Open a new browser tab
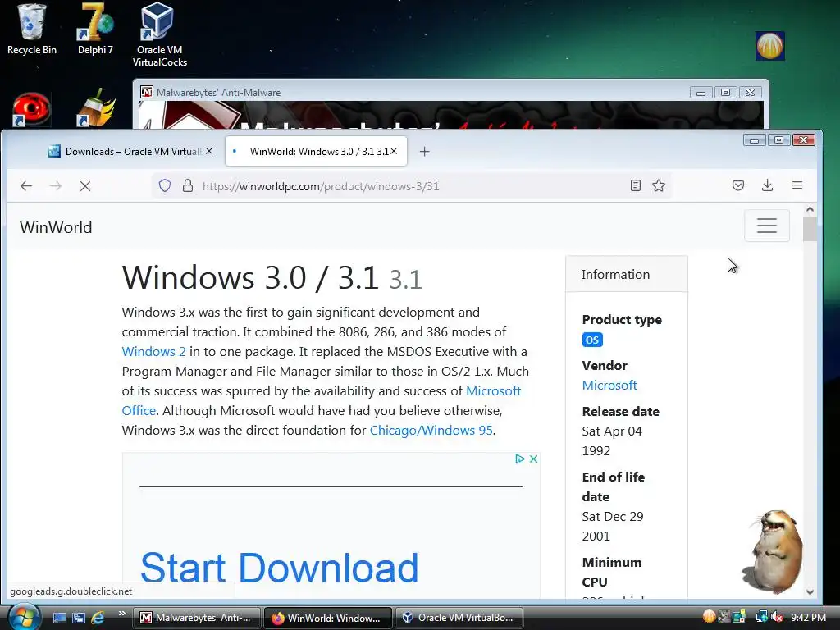Image resolution: width=840 pixels, height=630 pixels. [424, 152]
